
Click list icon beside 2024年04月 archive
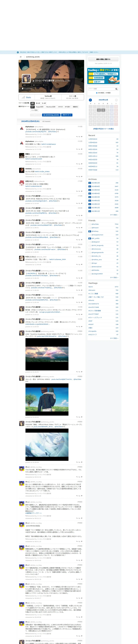tap(90, 194)
